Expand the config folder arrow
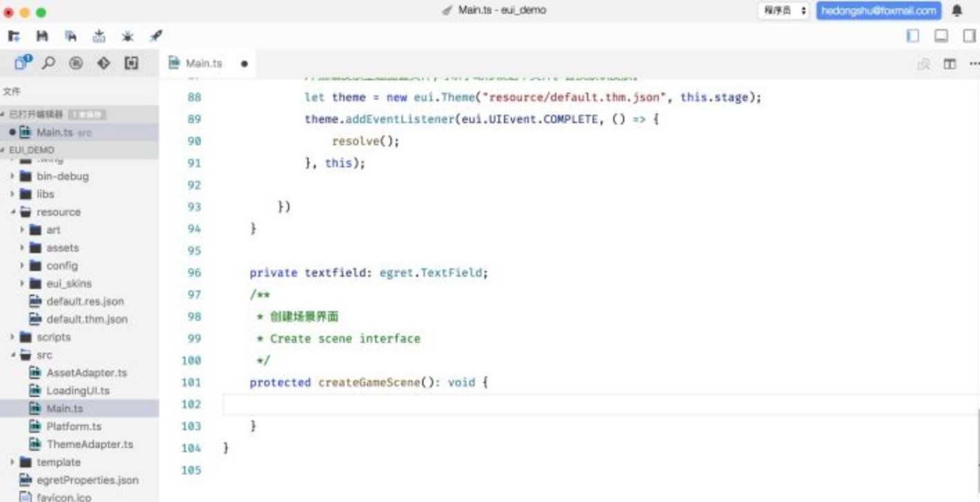The width and height of the screenshot is (980, 502). [x=22, y=266]
